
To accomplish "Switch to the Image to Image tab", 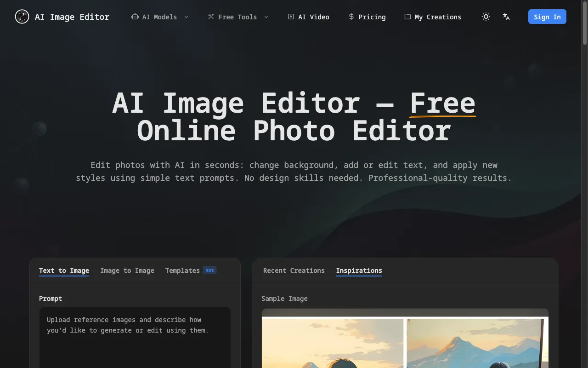I will [x=127, y=270].
